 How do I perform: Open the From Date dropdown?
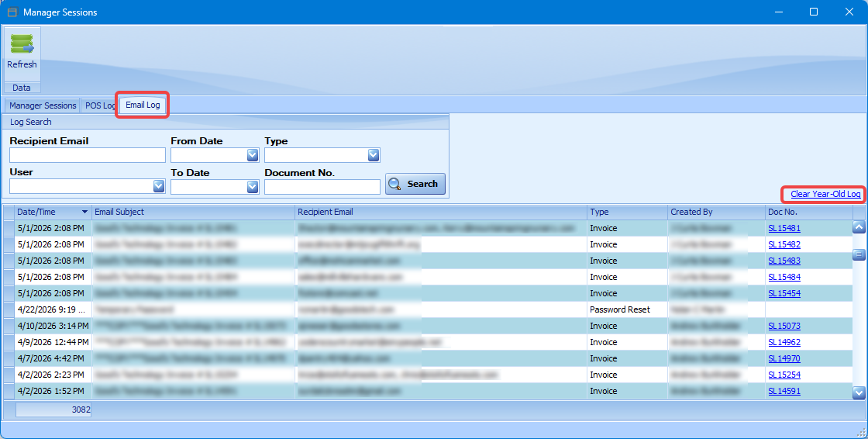click(253, 155)
